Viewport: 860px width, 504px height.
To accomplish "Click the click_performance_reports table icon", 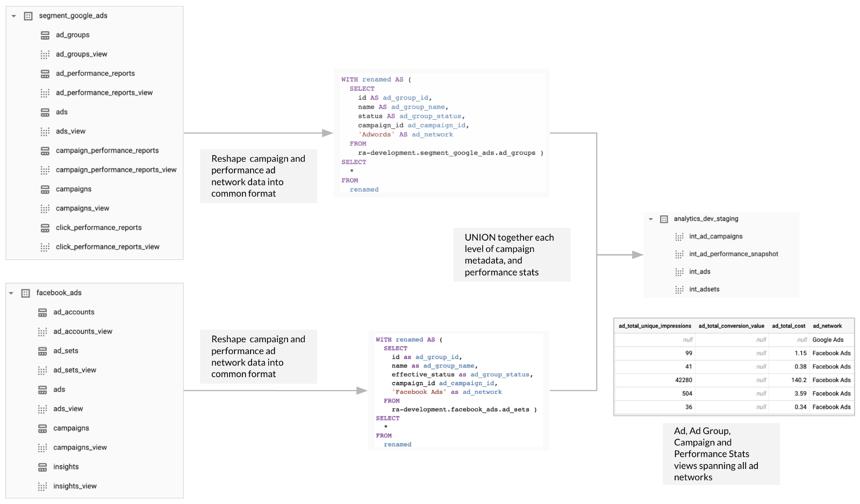I will coord(45,228).
